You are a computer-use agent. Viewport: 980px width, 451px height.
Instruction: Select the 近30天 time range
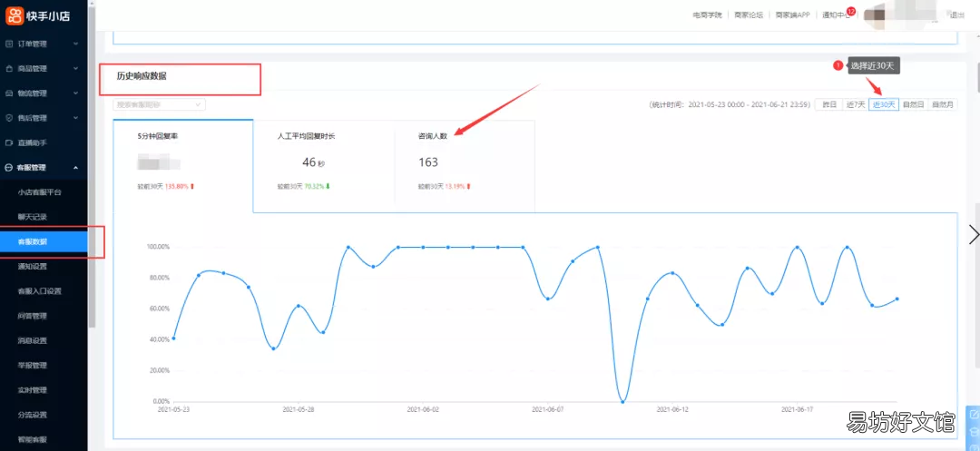coord(884,105)
